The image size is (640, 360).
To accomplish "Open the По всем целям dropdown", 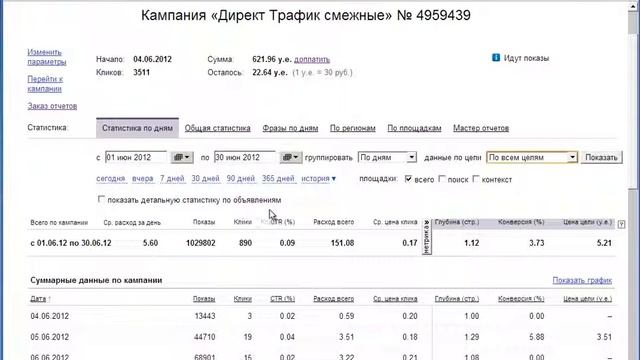I will 532,157.
